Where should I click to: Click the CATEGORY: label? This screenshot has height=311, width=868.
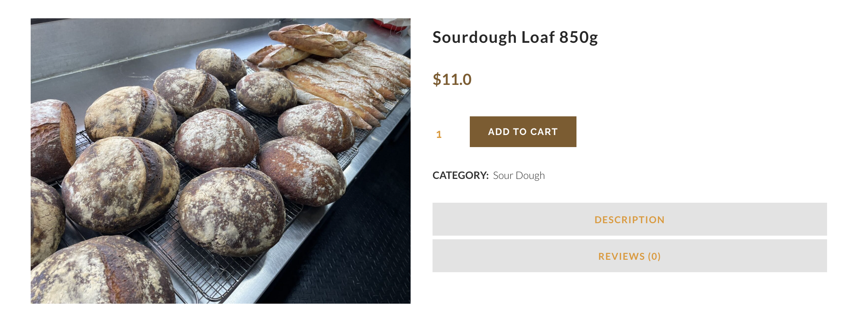point(460,176)
